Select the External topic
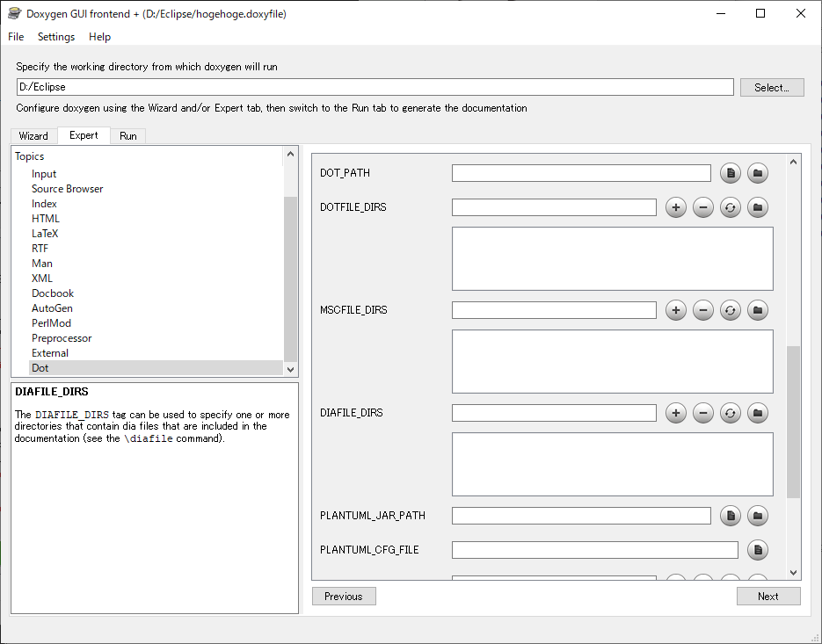 (x=50, y=353)
